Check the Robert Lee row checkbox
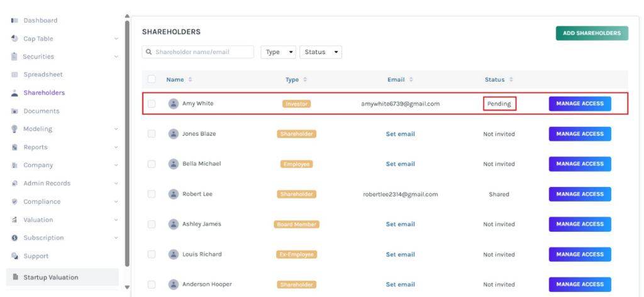 tap(152, 194)
